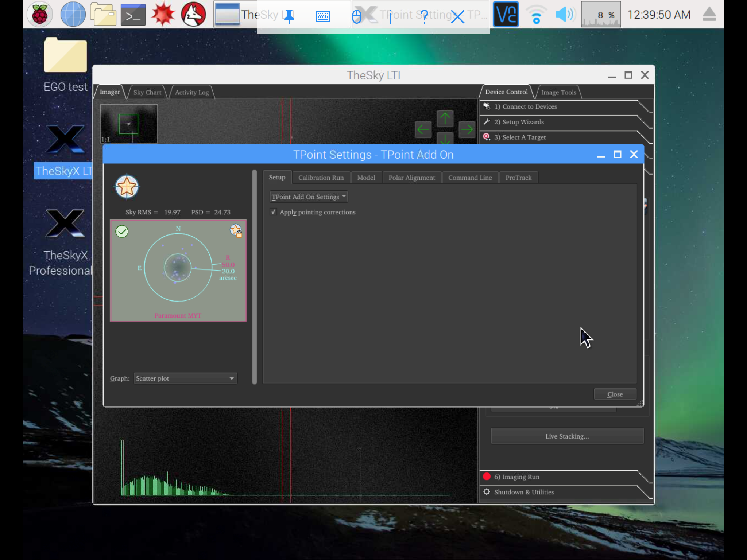The width and height of the screenshot is (747, 560).
Task: Open the file manager folders icon
Action: pyautogui.click(x=103, y=15)
